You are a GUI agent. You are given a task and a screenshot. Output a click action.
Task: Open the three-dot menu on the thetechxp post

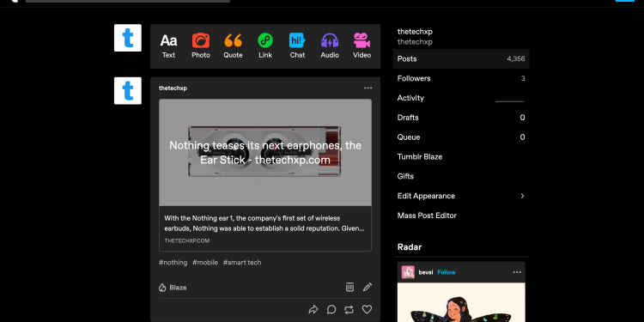point(368,88)
